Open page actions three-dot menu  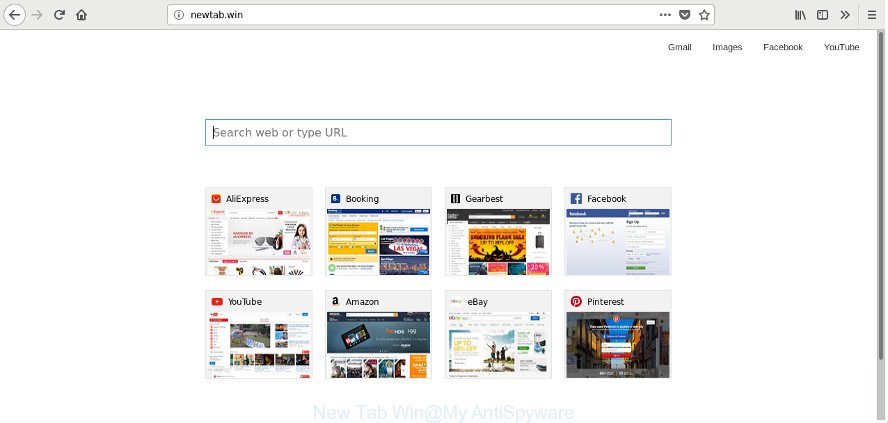click(x=665, y=15)
